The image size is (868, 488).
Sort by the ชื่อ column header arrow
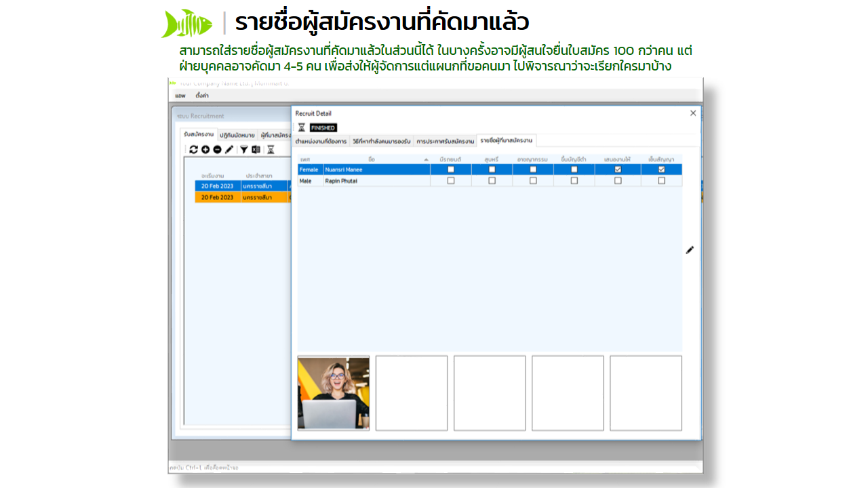pos(427,159)
